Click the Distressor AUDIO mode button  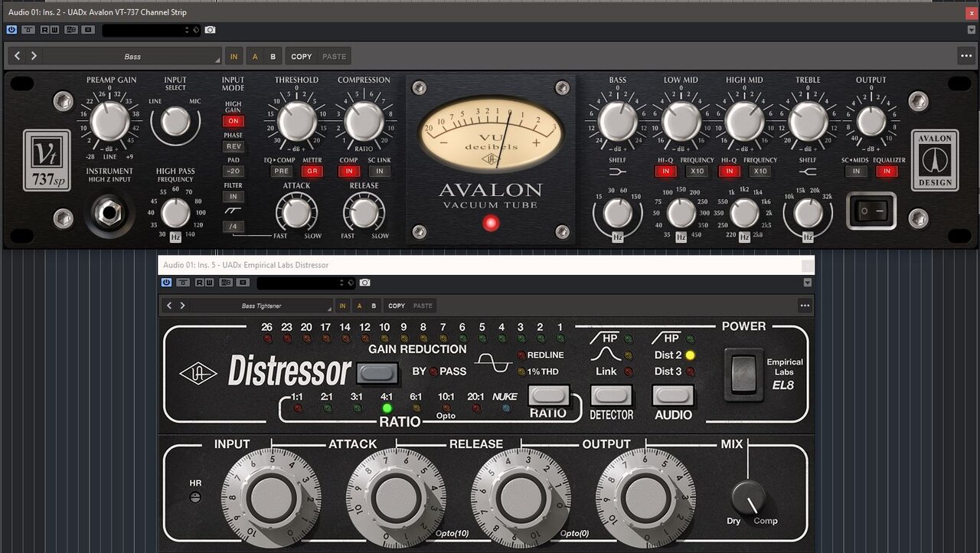(x=673, y=395)
